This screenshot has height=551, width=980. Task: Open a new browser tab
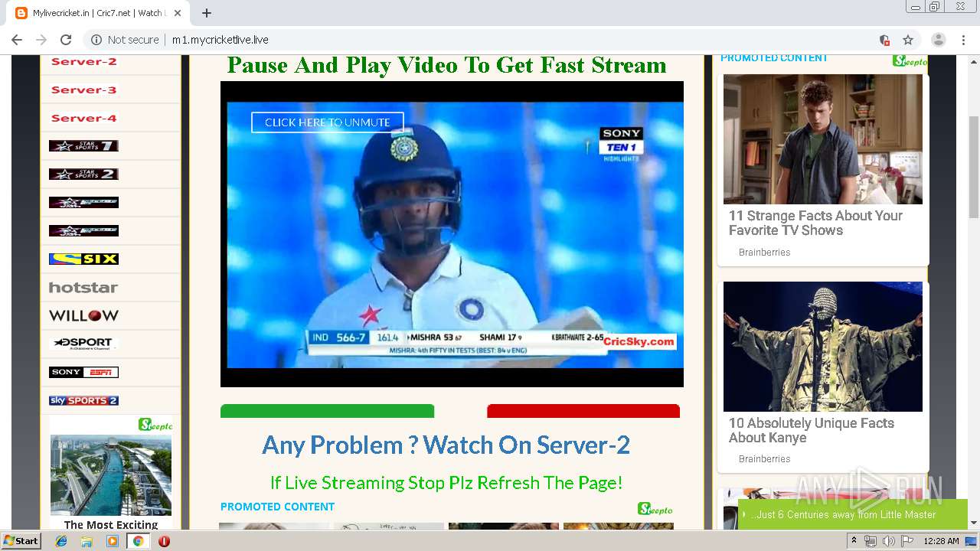tap(207, 13)
